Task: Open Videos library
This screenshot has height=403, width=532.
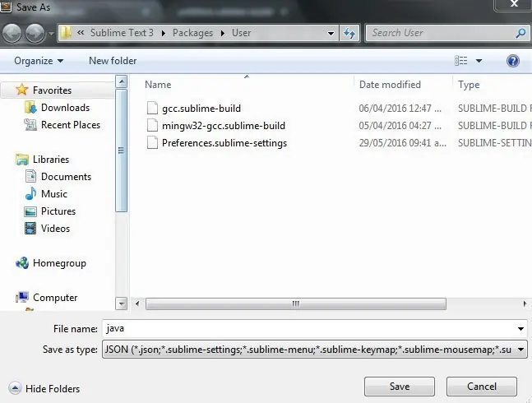Action: 55,229
